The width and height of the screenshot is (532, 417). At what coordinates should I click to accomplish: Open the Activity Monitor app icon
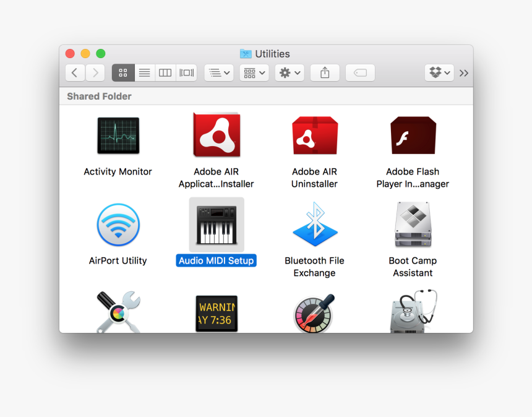[x=118, y=135]
